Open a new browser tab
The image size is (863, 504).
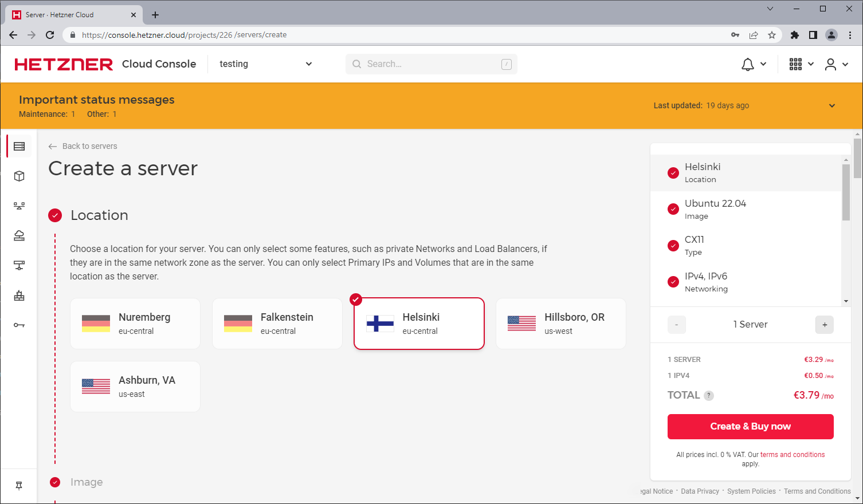155,15
